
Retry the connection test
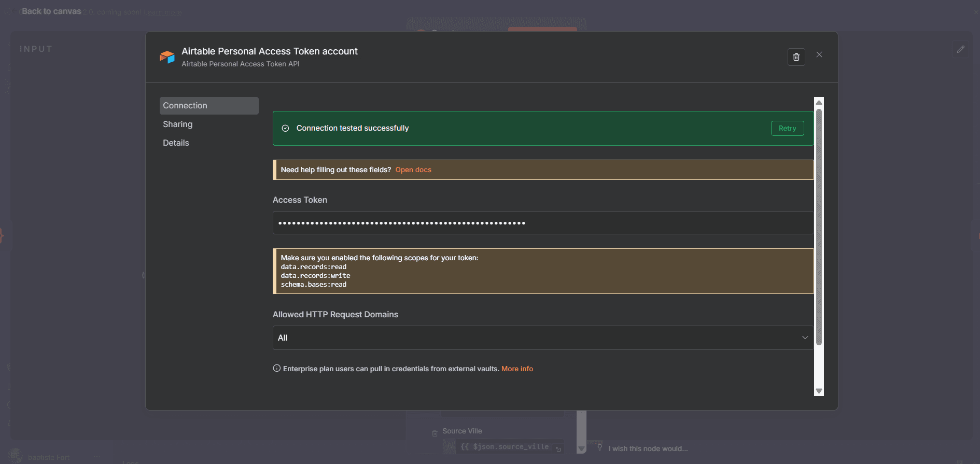[x=787, y=128]
